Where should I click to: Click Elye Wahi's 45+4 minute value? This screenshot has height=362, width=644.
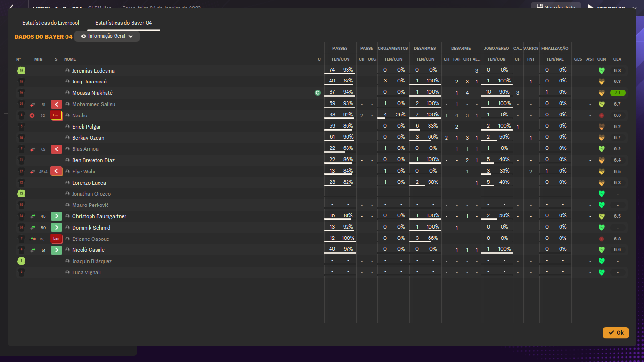click(43, 172)
